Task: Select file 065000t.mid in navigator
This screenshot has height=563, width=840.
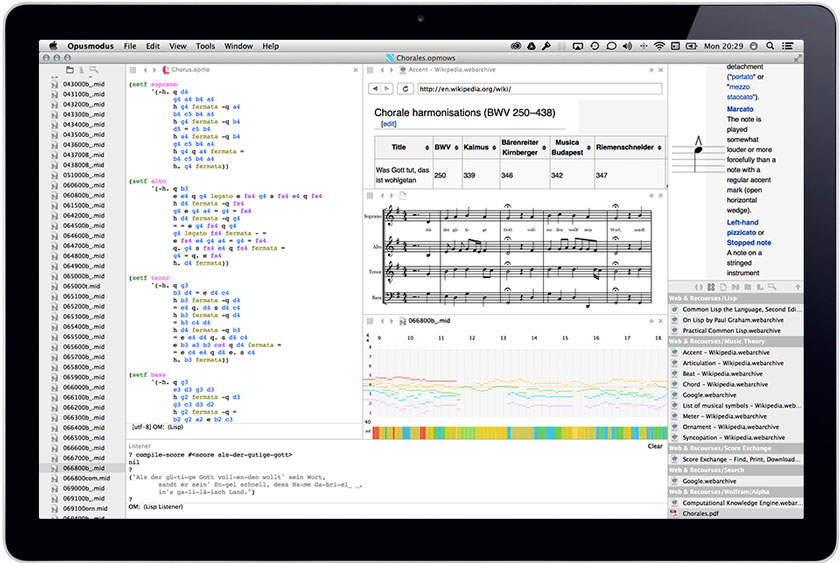Action: click(81, 286)
